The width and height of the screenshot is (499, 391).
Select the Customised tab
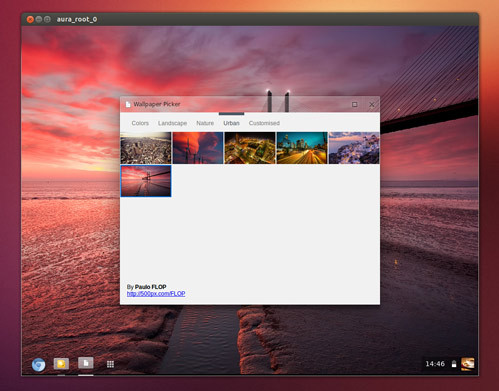click(264, 123)
